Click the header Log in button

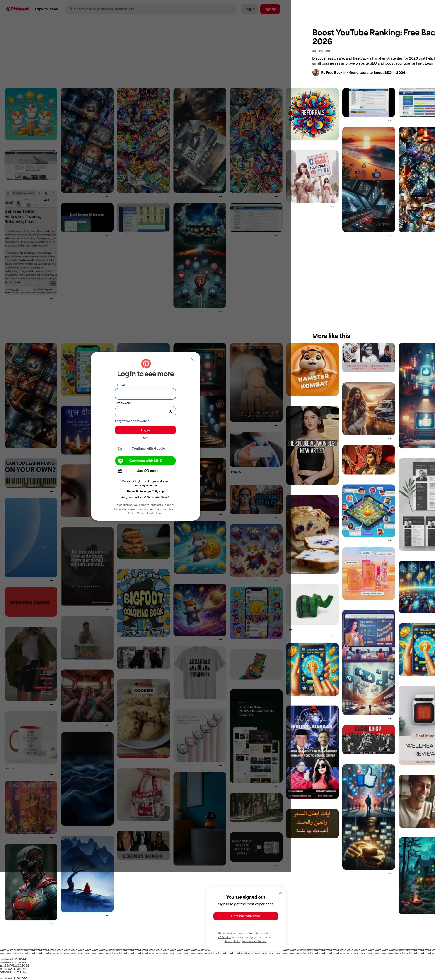pyautogui.click(x=249, y=9)
